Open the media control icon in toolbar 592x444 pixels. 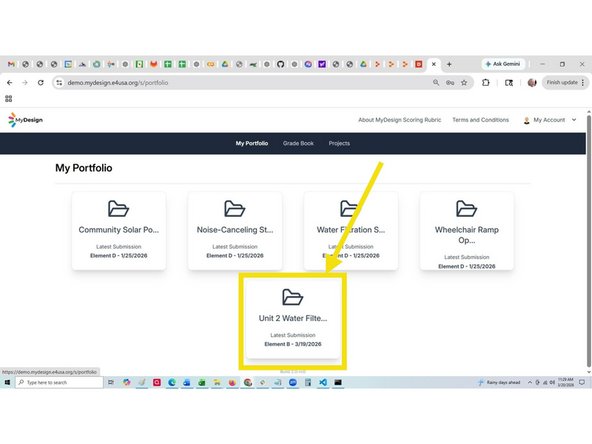(509, 83)
